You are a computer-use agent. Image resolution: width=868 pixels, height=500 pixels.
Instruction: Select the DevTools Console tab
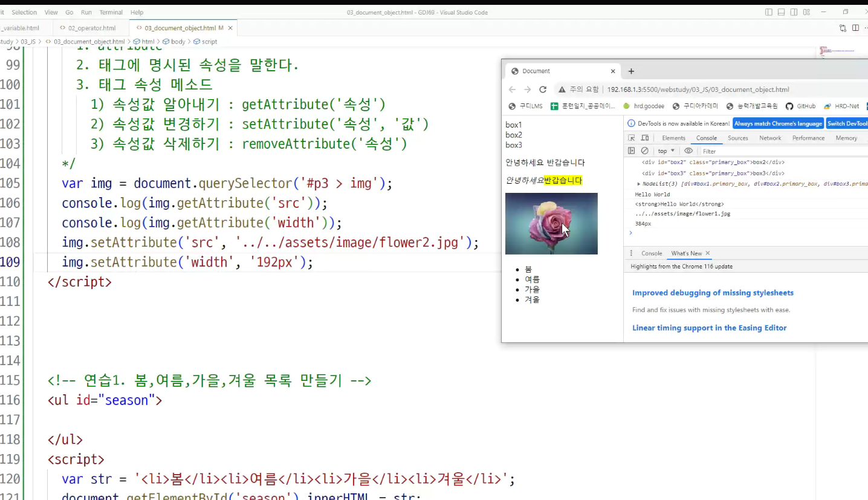pos(707,138)
